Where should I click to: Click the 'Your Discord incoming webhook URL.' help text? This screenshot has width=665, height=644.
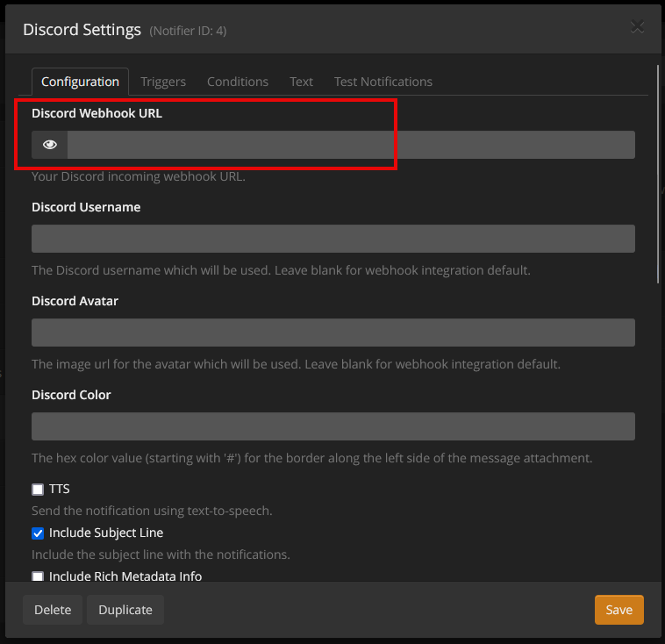coord(139,176)
